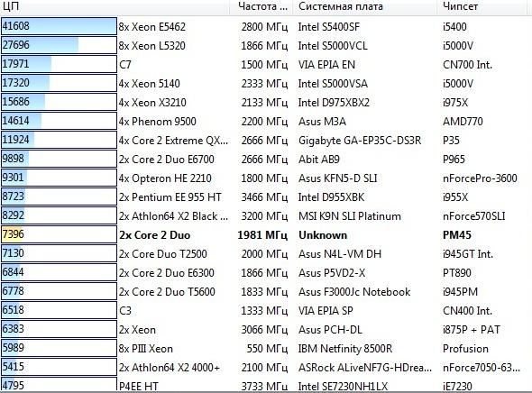The height and width of the screenshot is (393, 532).
Task: Click the C7 processor entry
Action: 124,64
